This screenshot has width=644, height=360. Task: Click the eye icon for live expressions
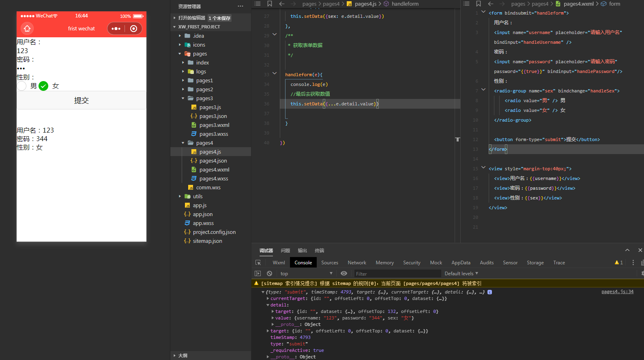tap(344, 274)
